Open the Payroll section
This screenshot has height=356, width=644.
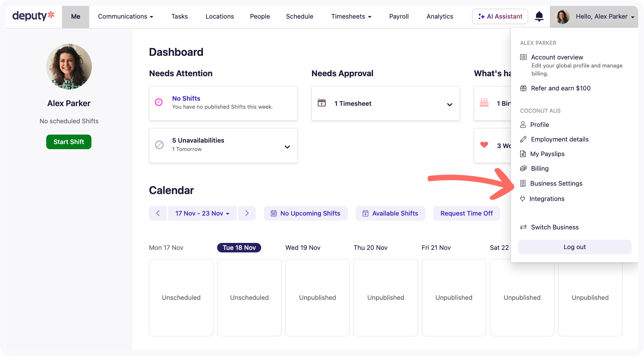pos(399,16)
